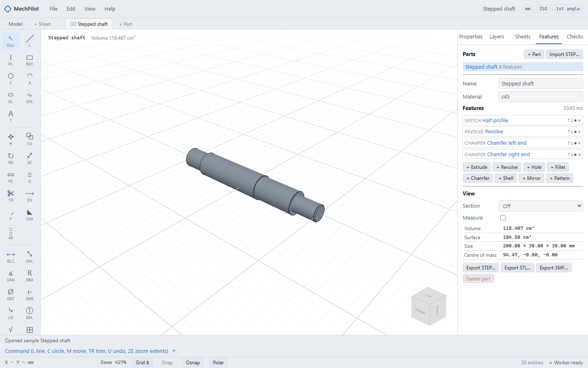This screenshot has width=588, height=368.
Task: Toggle Grid 5 in status bar
Action: (x=143, y=363)
